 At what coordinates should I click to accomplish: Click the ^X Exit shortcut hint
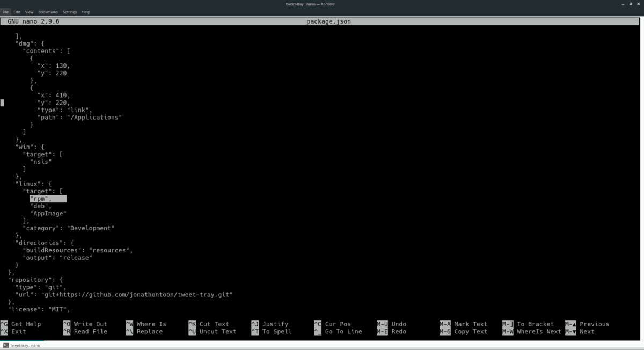[13, 332]
